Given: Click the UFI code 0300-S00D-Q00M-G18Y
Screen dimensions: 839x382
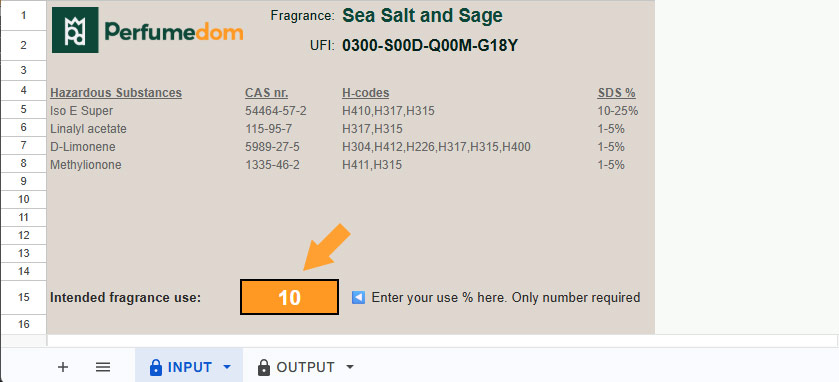Looking at the screenshot, I should tap(430, 46).
